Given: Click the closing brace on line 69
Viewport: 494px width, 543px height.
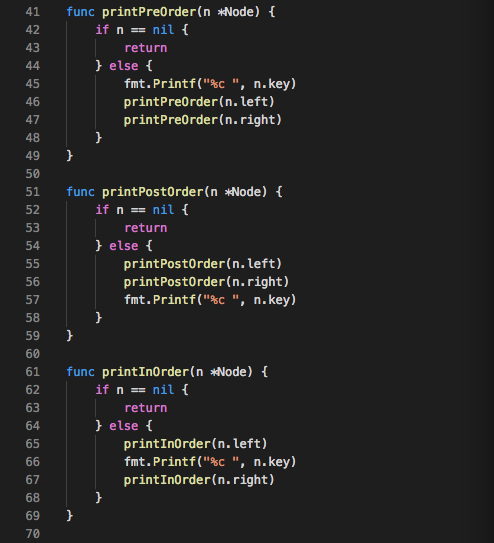Looking at the screenshot, I should (70, 516).
